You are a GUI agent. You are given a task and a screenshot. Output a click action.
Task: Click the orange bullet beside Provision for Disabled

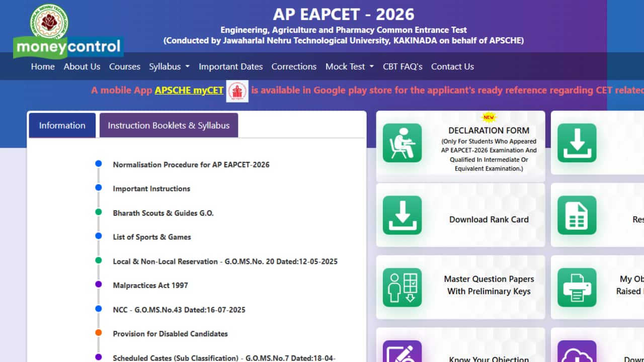(x=99, y=332)
